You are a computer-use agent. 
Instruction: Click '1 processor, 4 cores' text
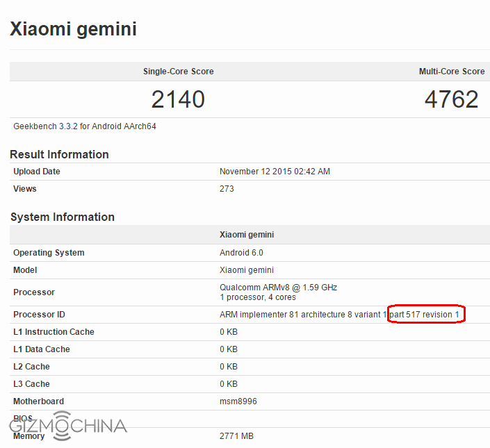pyautogui.click(x=258, y=297)
